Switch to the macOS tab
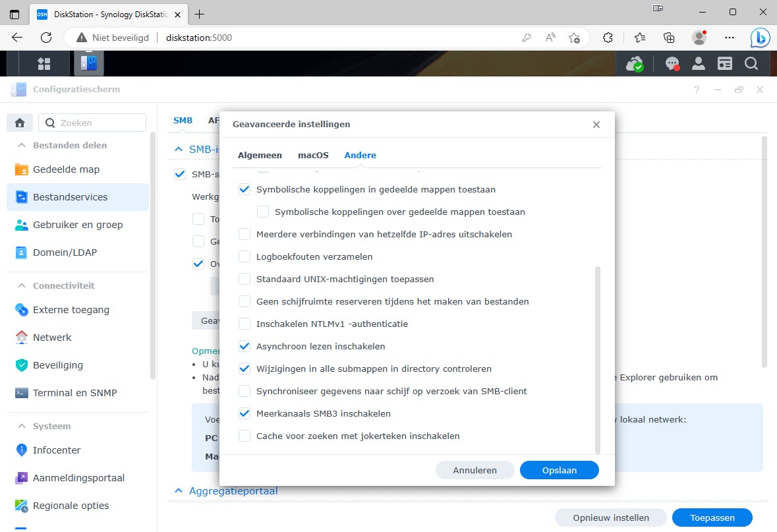The height and width of the screenshot is (532, 777). pyautogui.click(x=313, y=155)
